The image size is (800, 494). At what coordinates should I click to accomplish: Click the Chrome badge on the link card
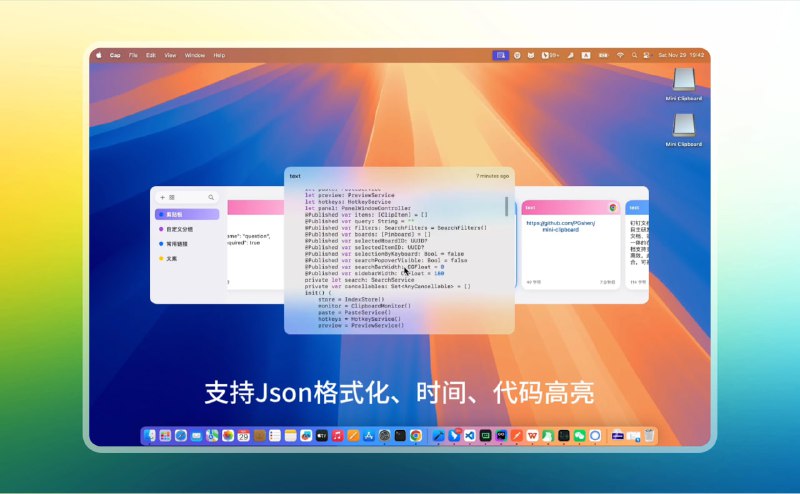coord(613,208)
